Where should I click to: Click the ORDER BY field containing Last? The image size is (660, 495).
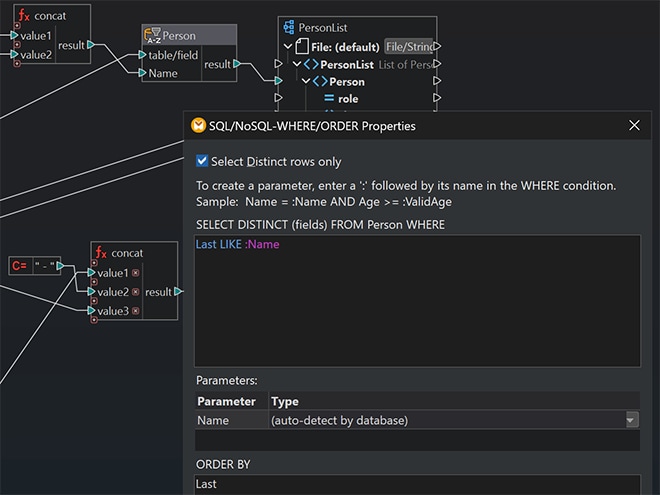[417, 484]
